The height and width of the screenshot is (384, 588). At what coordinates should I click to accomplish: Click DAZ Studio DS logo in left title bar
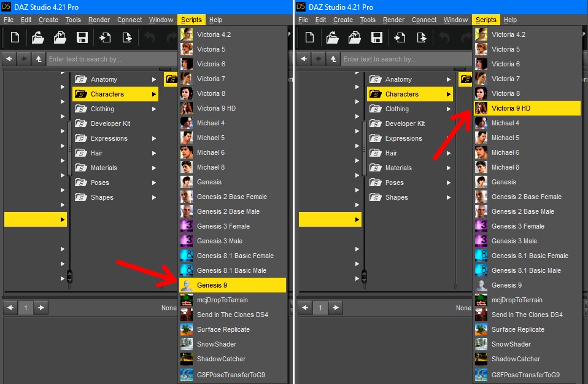[6, 6]
